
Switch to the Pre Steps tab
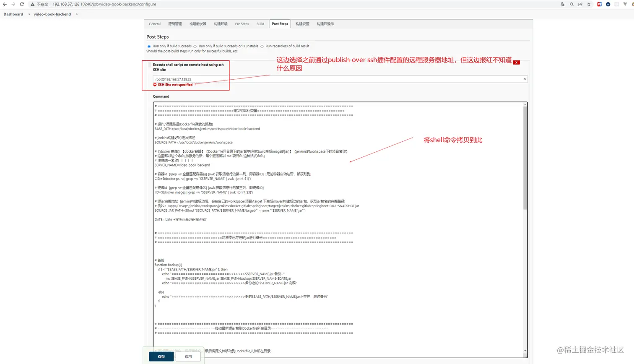click(242, 24)
